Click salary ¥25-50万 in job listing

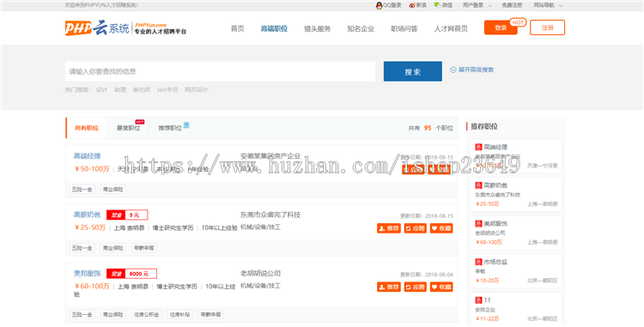coord(90,227)
